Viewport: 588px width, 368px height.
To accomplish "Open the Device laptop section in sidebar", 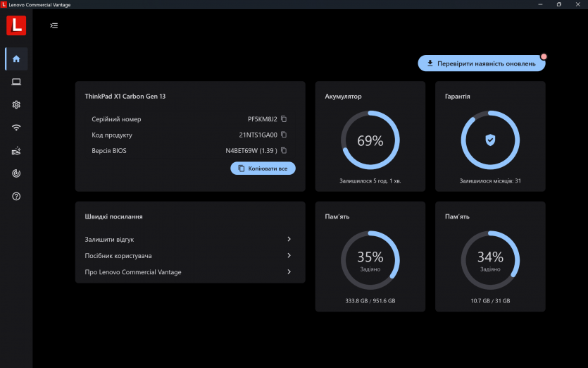I will click(x=16, y=82).
